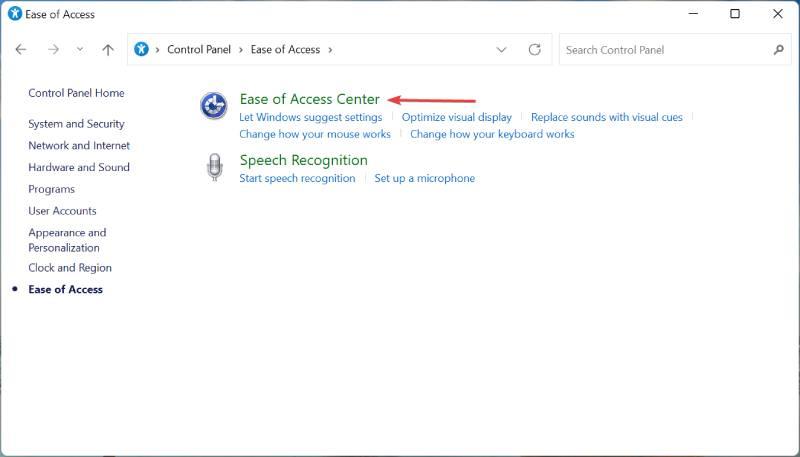800x457 pixels.
Task: Open Programs category
Action: (52, 189)
